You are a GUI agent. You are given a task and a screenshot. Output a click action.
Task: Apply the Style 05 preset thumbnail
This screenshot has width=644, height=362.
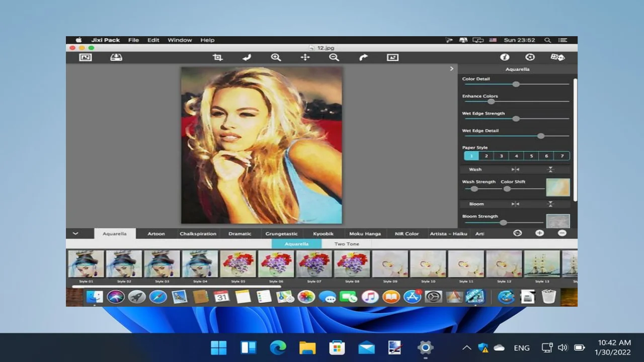point(238,264)
